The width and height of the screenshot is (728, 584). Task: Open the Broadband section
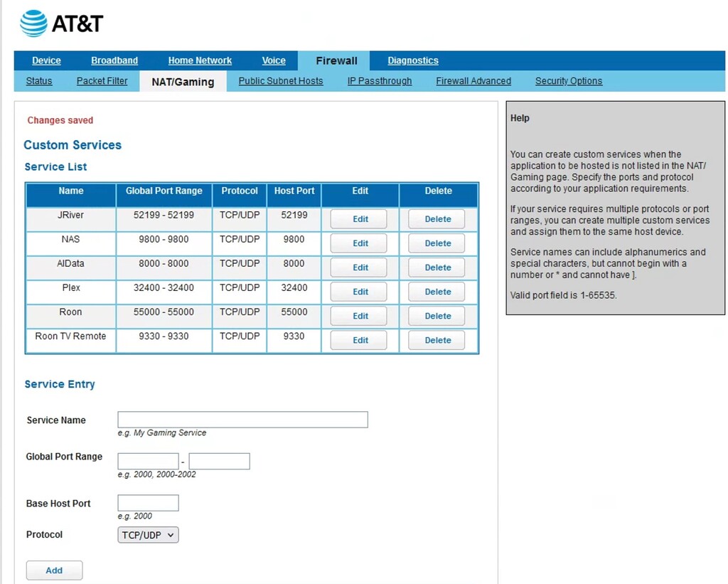pyautogui.click(x=114, y=60)
